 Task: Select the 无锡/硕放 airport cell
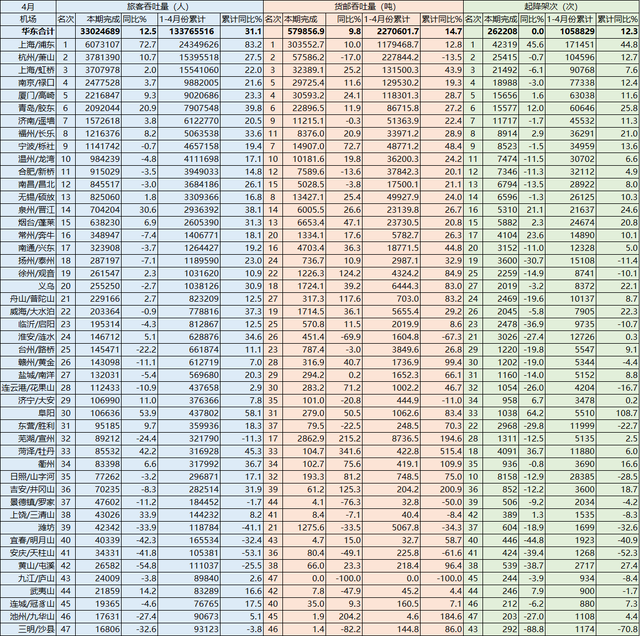(28, 197)
